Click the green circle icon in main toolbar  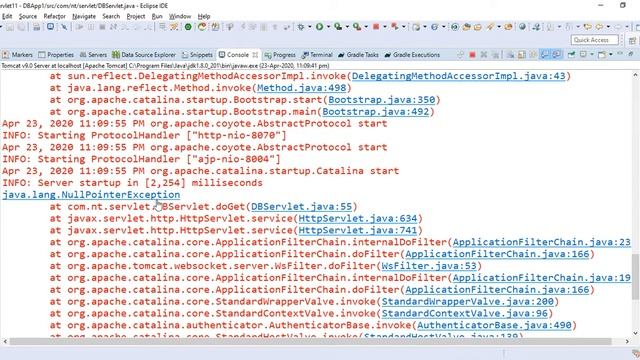click(188, 27)
